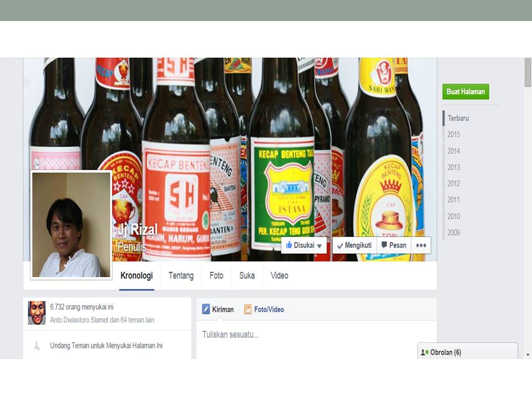532x399 pixels.
Task: Jump to year 2012 in timeline
Action: point(454,183)
